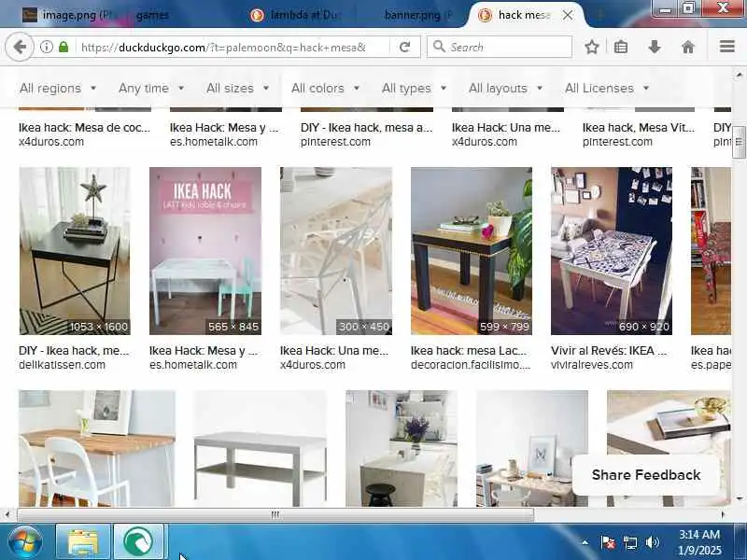The height and width of the screenshot is (560, 747).
Task: Click the horizontal scrollbar thumb
Action: (275, 515)
